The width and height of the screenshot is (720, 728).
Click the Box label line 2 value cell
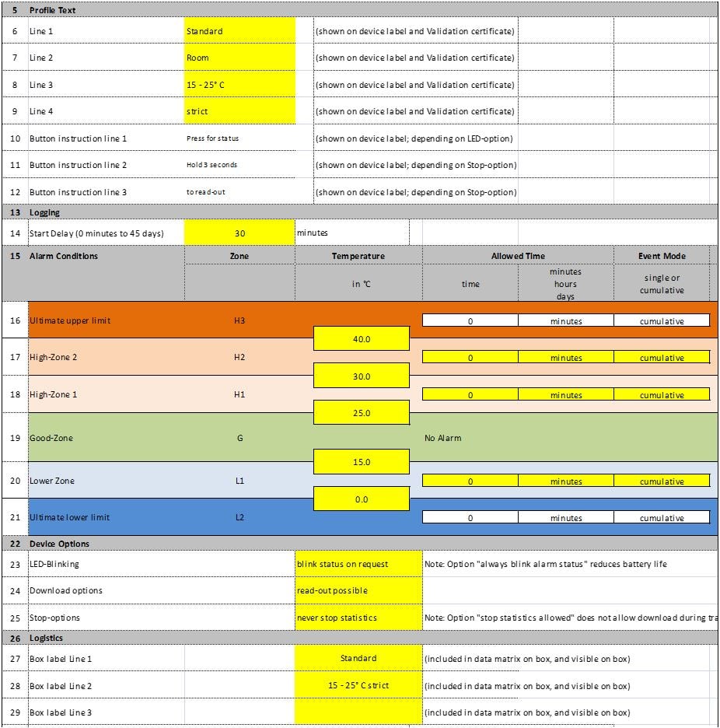click(358, 685)
